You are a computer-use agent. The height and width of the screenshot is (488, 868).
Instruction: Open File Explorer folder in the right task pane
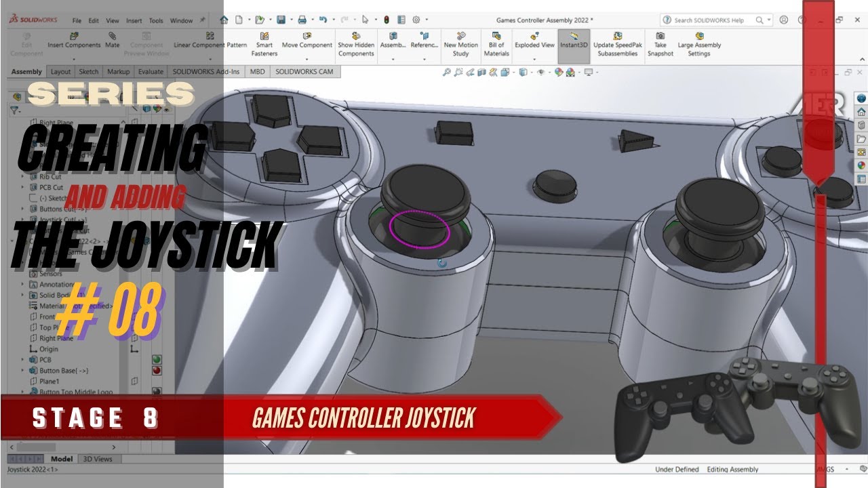click(x=861, y=139)
